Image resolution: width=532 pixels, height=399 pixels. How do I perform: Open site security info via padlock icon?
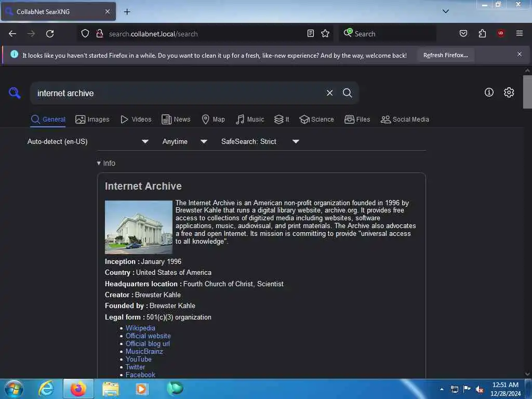click(99, 33)
